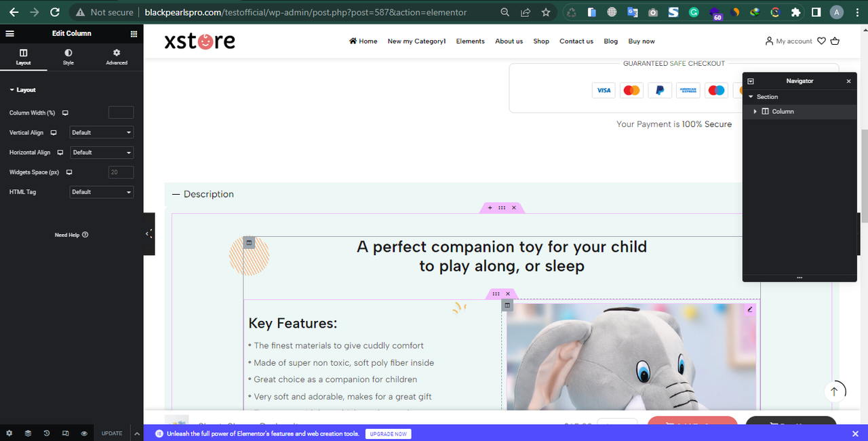
Task: Click the pencil edit icon on image
Action: 750,309
